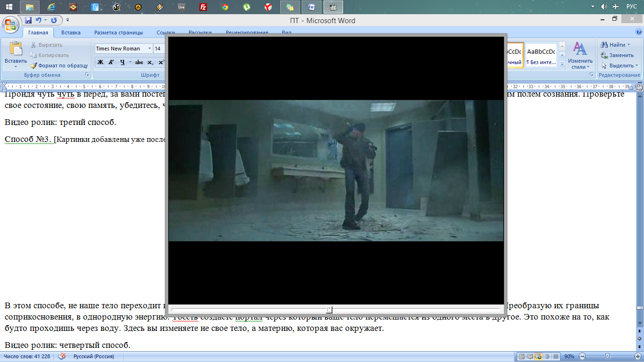The height and width of the screenshot is (362, 644).
Task: Open Google Chrome from taskbar
Action: (225, 7)
